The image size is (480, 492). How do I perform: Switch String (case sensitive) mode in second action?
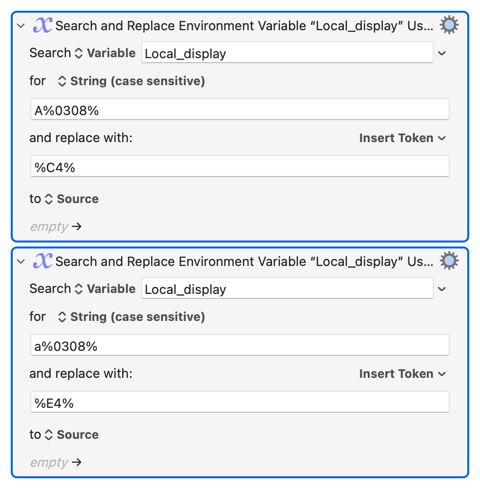tap(131, 317)
